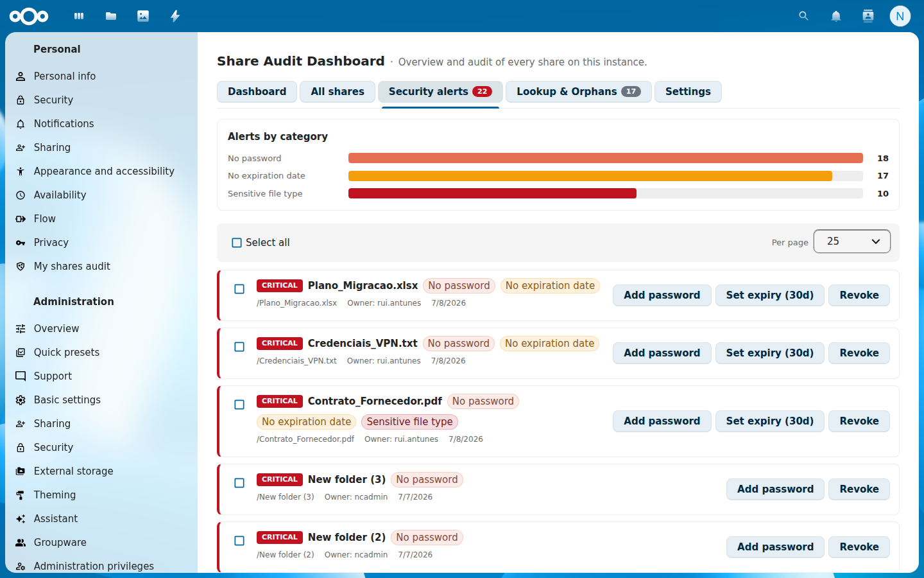Click the Availability clock icon
Image resolution: width=924 pixels, height=578 pixels.
21,195
